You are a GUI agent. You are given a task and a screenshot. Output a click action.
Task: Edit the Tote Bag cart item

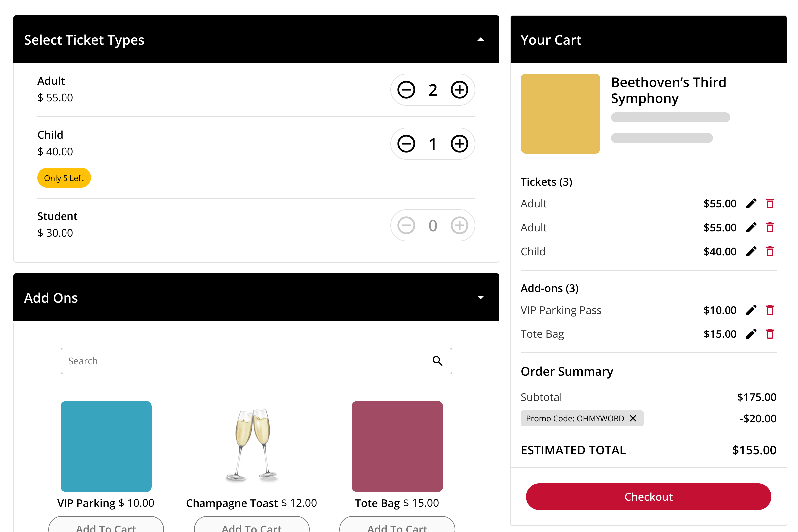click(x=751, y=334)
